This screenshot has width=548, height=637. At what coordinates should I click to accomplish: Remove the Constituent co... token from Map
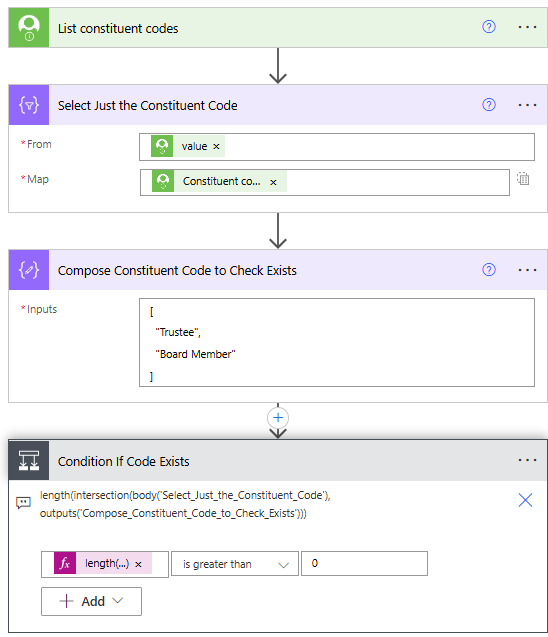point(273,182)
